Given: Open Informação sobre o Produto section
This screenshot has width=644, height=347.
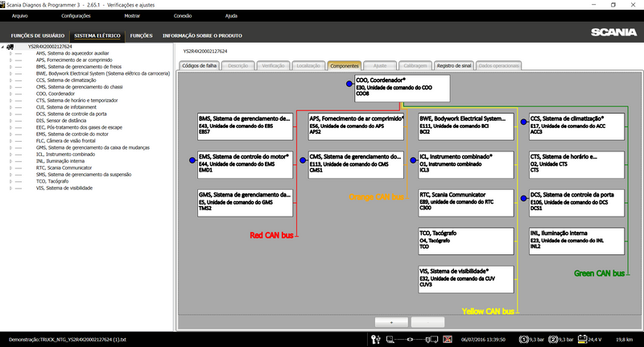Looking at the screenshot, I should pos(203,35).
